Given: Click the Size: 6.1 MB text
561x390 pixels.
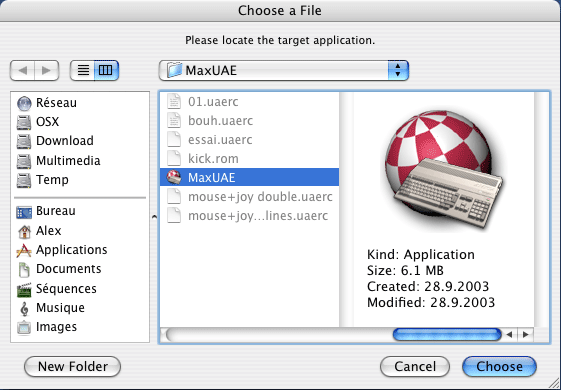Looking at the screenshot, I should click(x=405, y=270).
